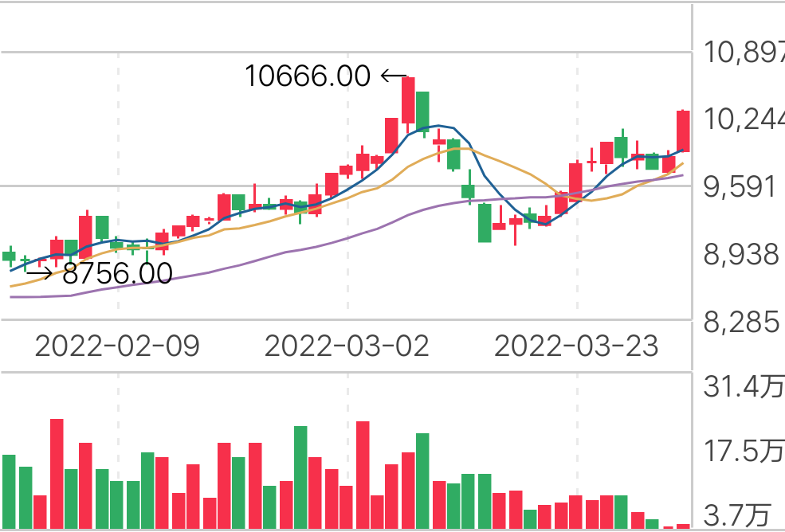Image resolution: width=785 pixels, height=532 pixels.
Task: Select the 17.5万 volume axis label
Action: click(744, 451)
